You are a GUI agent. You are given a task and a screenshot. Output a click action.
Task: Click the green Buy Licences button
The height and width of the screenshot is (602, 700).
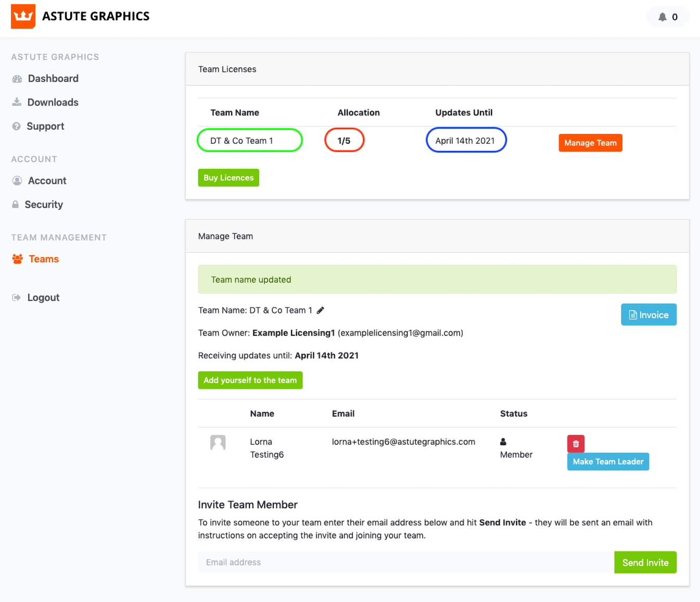[x=228, y=178]
